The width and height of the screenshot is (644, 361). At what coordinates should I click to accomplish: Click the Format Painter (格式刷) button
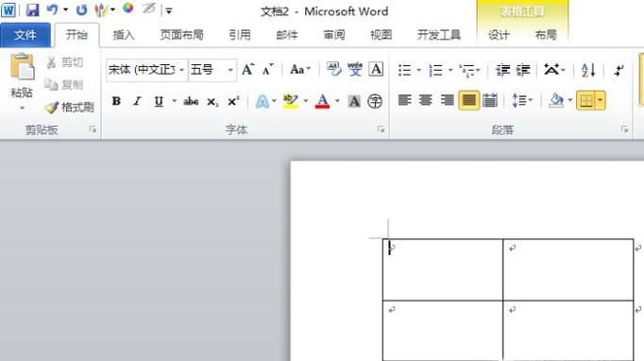pos(70,108)
